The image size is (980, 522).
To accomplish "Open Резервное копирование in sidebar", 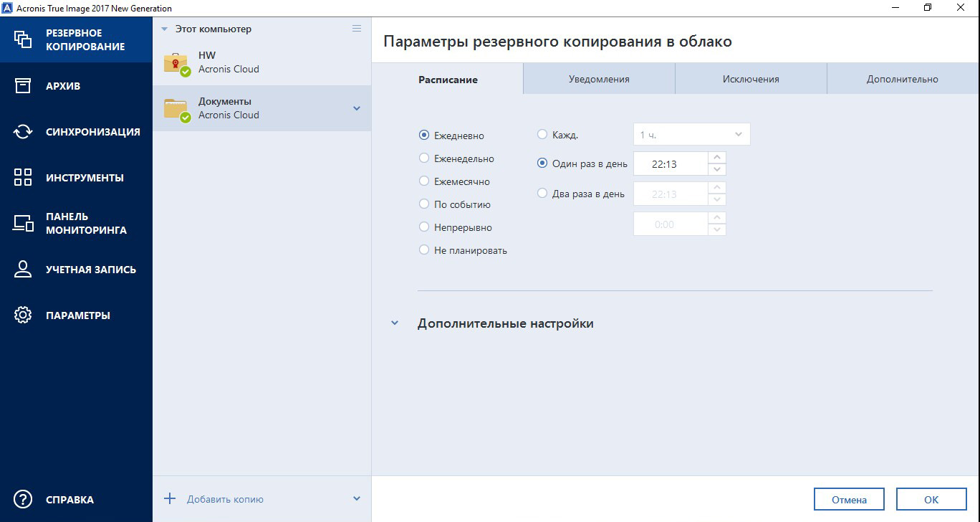I will coord(76,39).
